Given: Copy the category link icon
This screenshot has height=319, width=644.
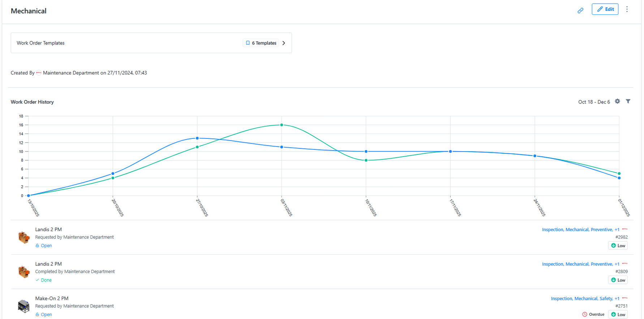Looking at the screenshot, I should pos(580,10).
